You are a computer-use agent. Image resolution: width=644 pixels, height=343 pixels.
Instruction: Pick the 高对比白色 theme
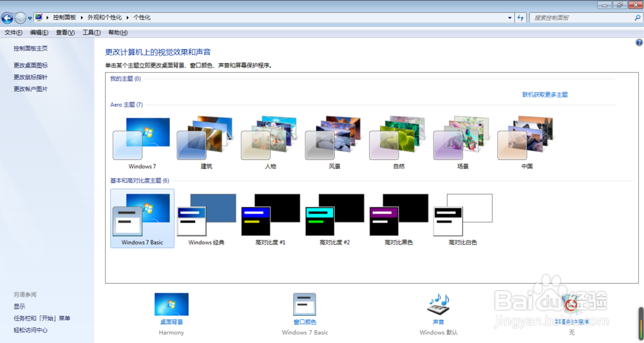click(x=462, y=219)
